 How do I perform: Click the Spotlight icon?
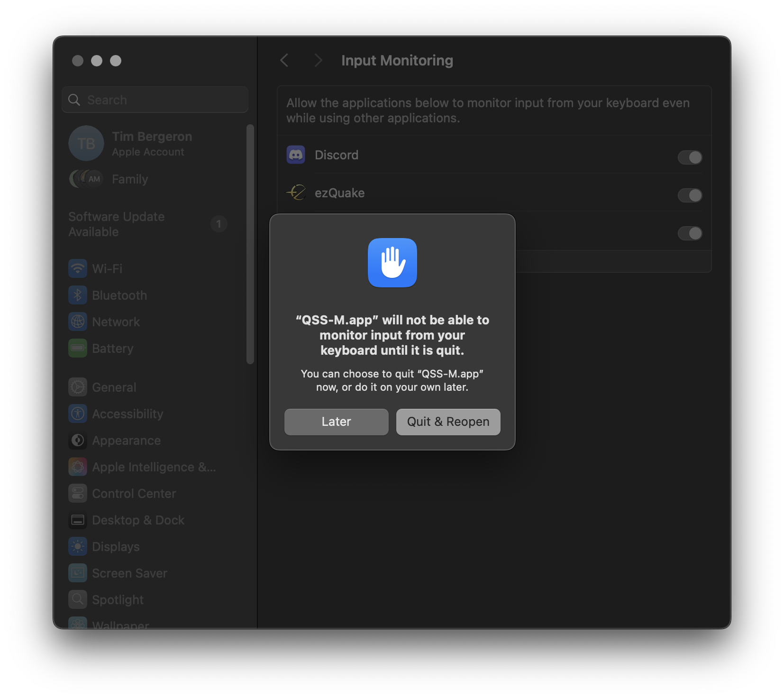pos(78,599)
